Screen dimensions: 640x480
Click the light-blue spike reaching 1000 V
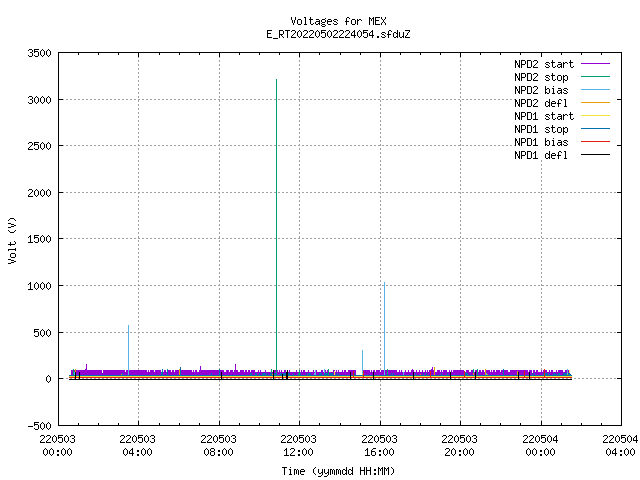[384, 327]
